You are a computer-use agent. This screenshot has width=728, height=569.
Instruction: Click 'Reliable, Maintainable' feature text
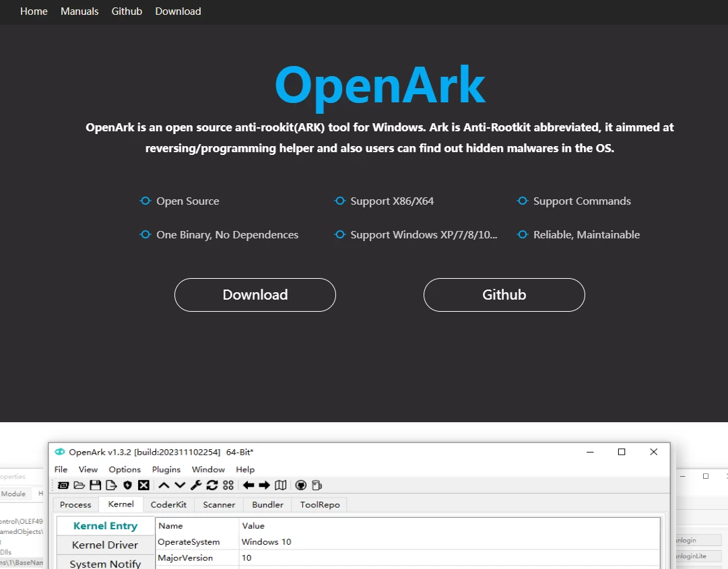[587, 235]
